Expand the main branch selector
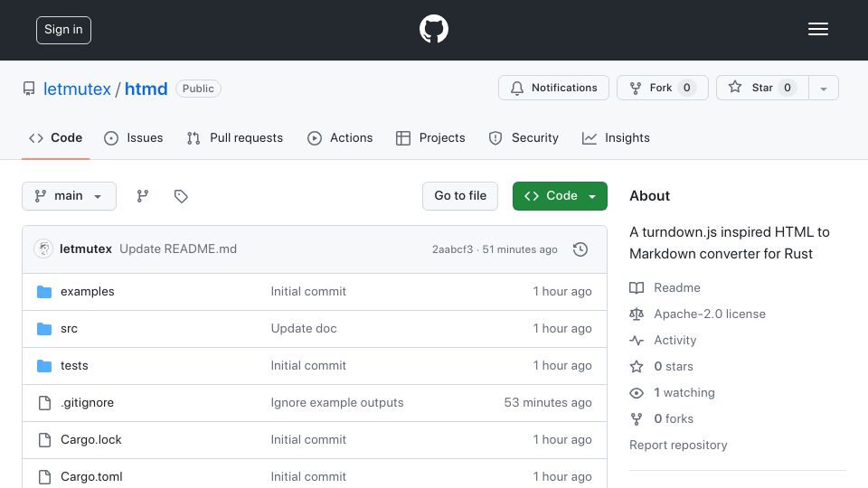This screenshot has width=868, height=488. click(x=70, y=196)
